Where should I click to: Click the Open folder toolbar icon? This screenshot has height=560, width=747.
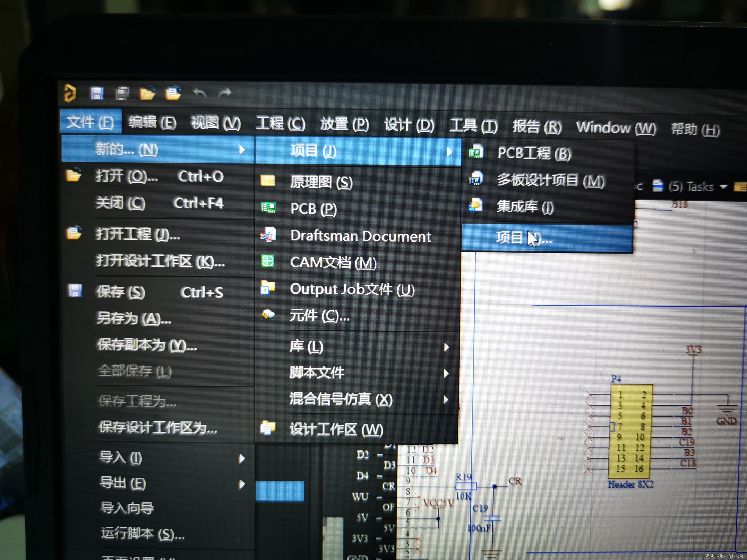point(147,94)
